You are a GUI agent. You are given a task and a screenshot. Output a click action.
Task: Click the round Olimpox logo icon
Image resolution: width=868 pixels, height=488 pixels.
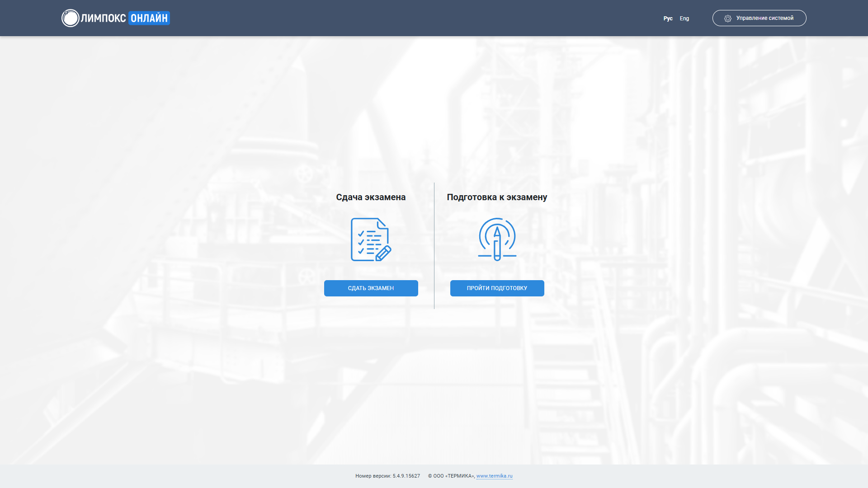(x=70, y=18)
